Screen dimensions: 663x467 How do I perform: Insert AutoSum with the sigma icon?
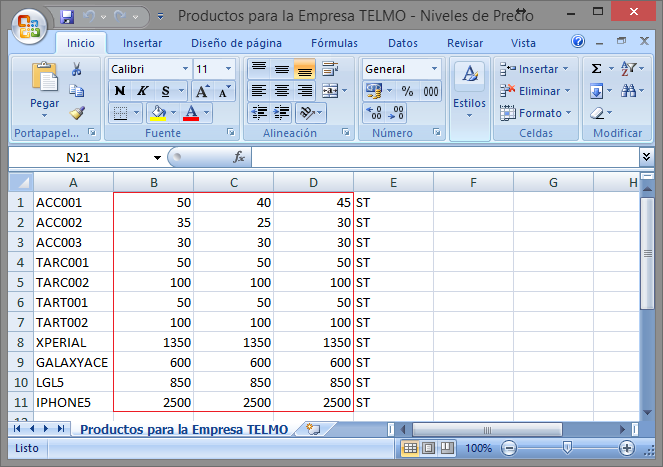(x=596, y=69)
